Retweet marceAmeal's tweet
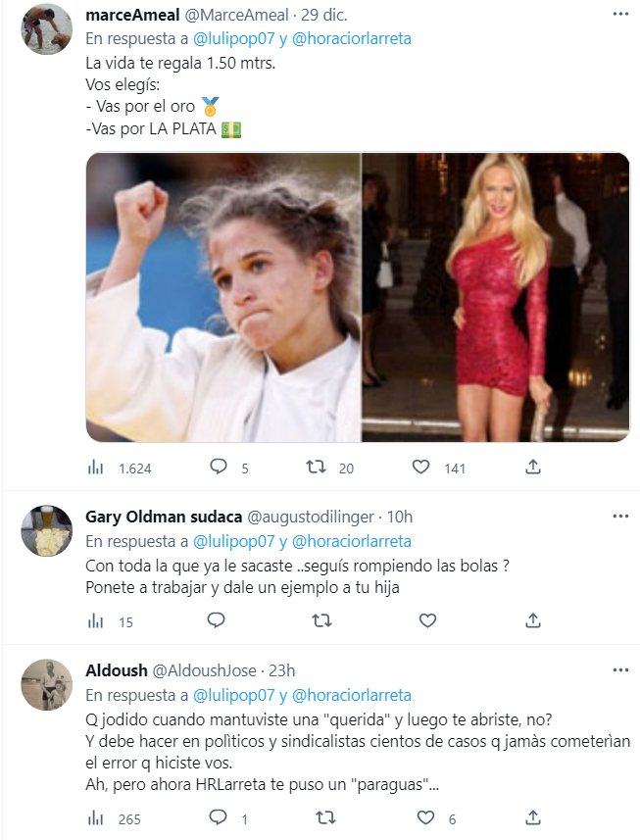 317,468
